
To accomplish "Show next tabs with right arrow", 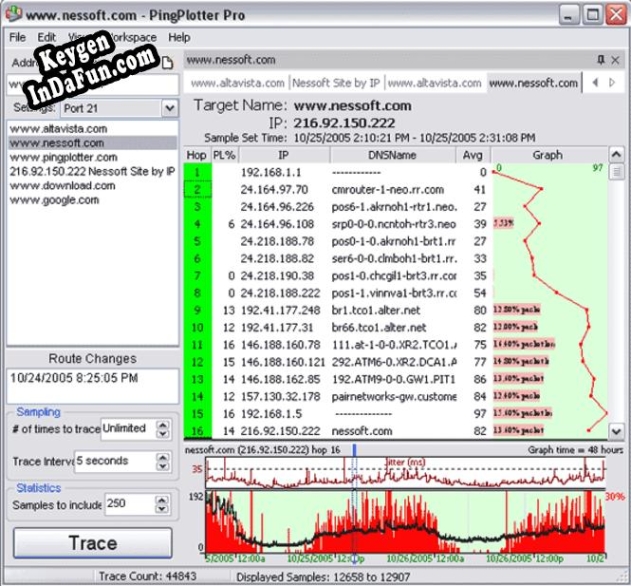I will point(612,83).
